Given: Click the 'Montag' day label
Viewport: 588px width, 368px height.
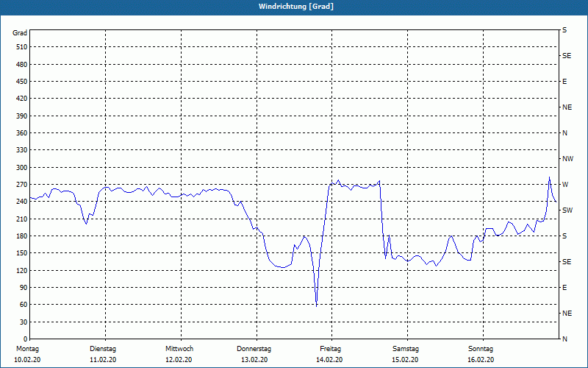Looking at the screenshot, I should coord(27,349).
